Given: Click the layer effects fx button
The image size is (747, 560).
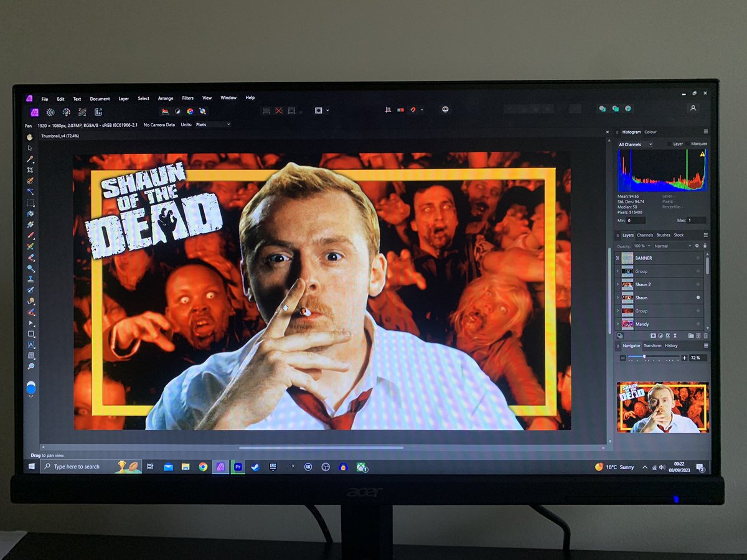Looking at the screenshot, I should (x=667, y=335).
